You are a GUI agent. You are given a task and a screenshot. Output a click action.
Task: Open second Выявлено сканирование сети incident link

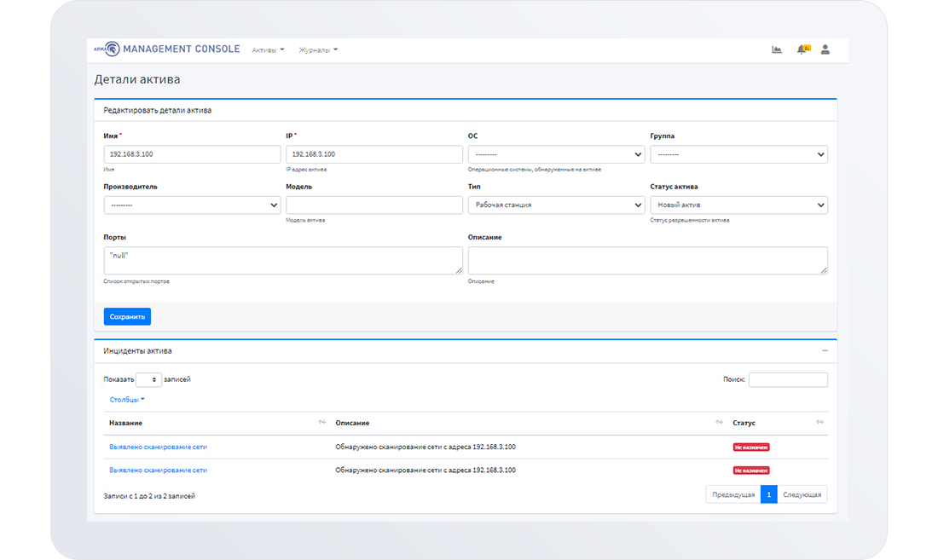[x=158, y=471]
